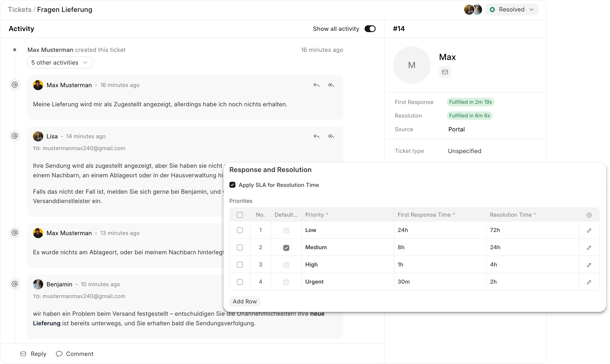
Task: Select the Medium priority row checkbox
Action: coord(240,247)
